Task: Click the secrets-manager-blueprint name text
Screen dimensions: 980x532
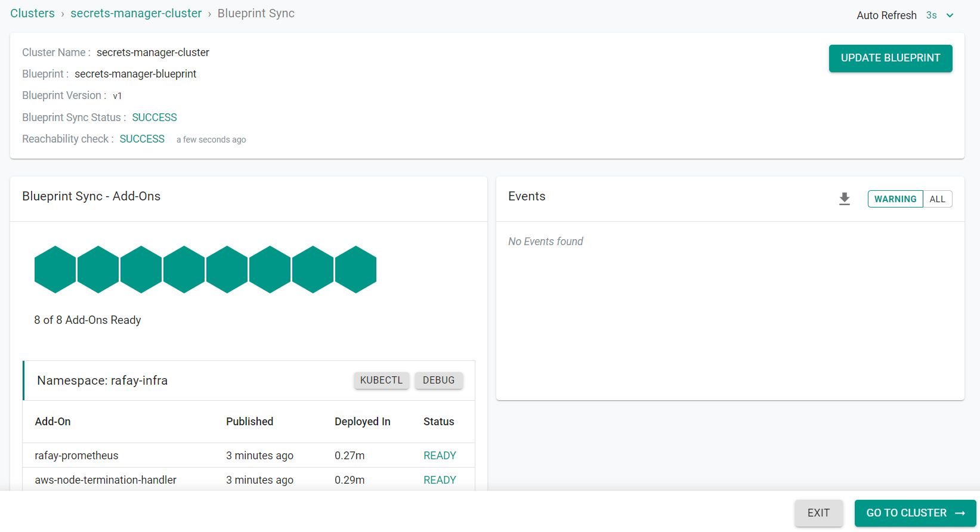Action: 135,74
